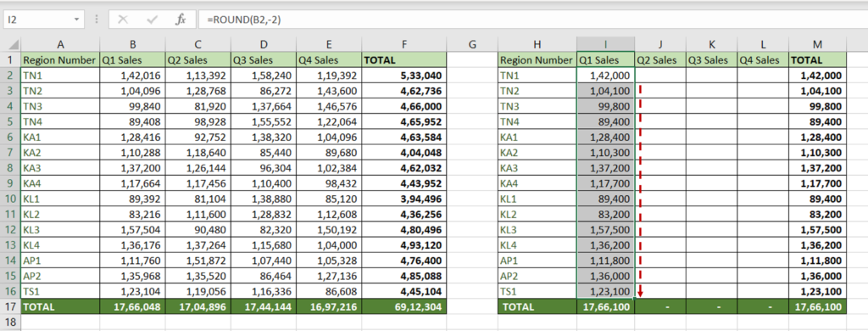Click cell I1 'Q1 Sales' in right table

[605, 60]
